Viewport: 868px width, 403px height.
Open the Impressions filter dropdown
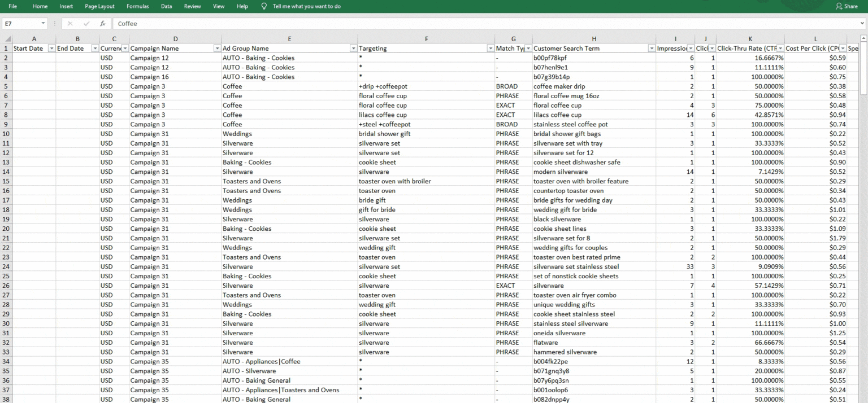pyautogui.click(x=691, y=48)
